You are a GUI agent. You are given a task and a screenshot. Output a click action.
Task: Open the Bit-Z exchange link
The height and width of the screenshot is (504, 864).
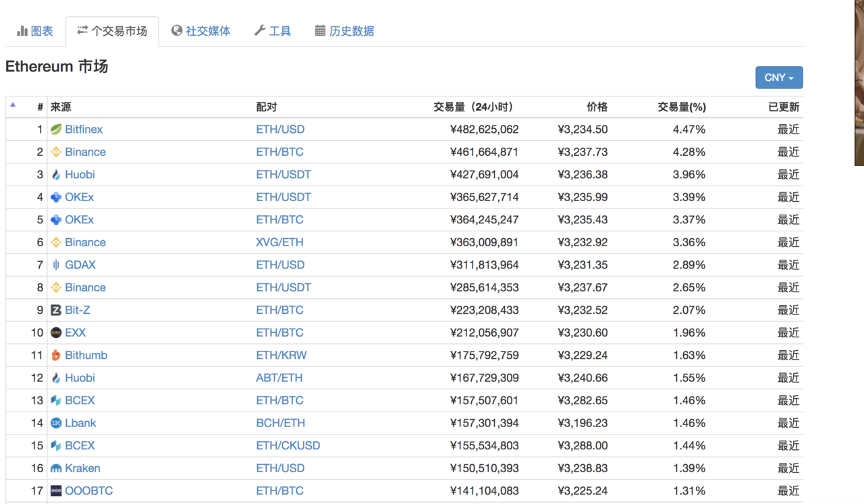pos(78,310)
